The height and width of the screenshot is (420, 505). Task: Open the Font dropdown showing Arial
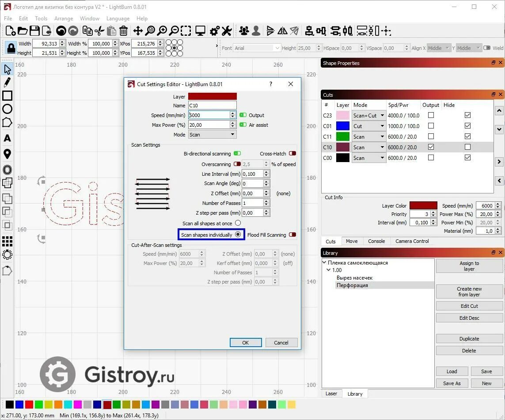[x=257, y=48]
